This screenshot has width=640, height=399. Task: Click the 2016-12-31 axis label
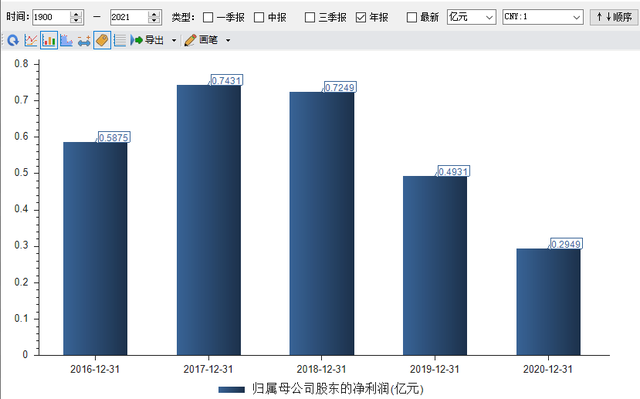[x=95, y=369]
